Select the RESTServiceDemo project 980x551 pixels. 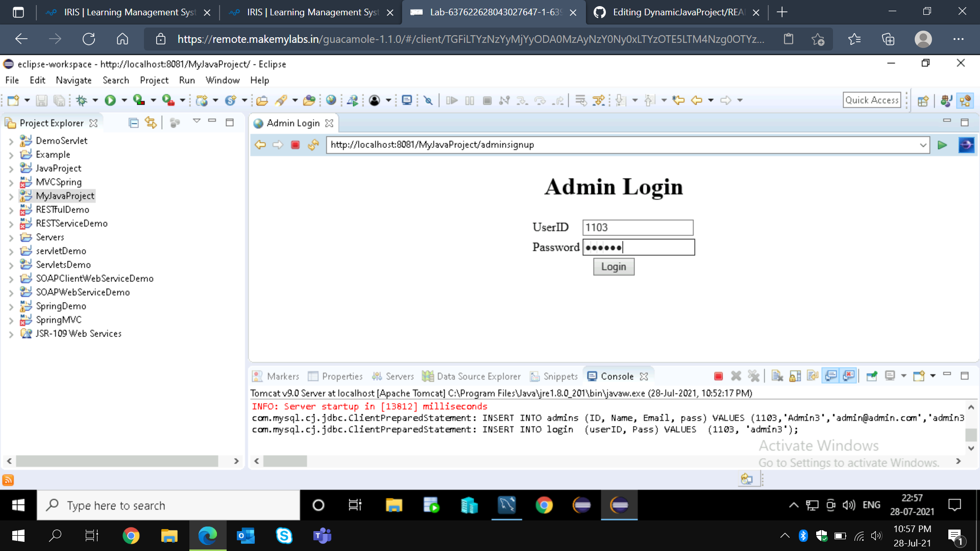pyautogui.click(x=71, y=223)
